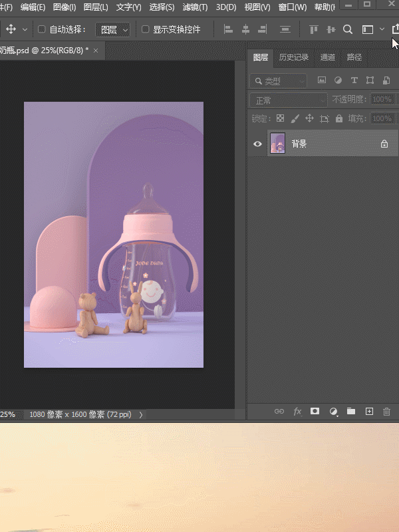Expand the status bar arrow chevron
The height and width of the screenshot is (532, 399).
[x=141, y=414]
